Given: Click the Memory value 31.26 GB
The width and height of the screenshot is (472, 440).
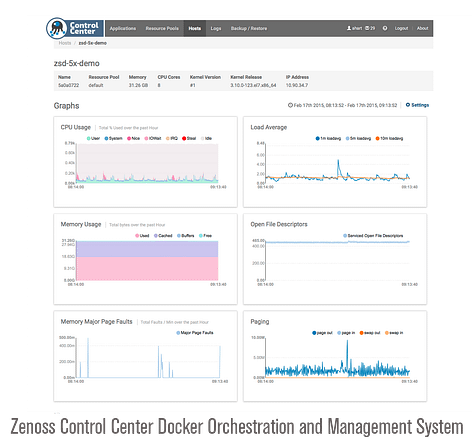Looking at the screenshot, I should (138, 85).
